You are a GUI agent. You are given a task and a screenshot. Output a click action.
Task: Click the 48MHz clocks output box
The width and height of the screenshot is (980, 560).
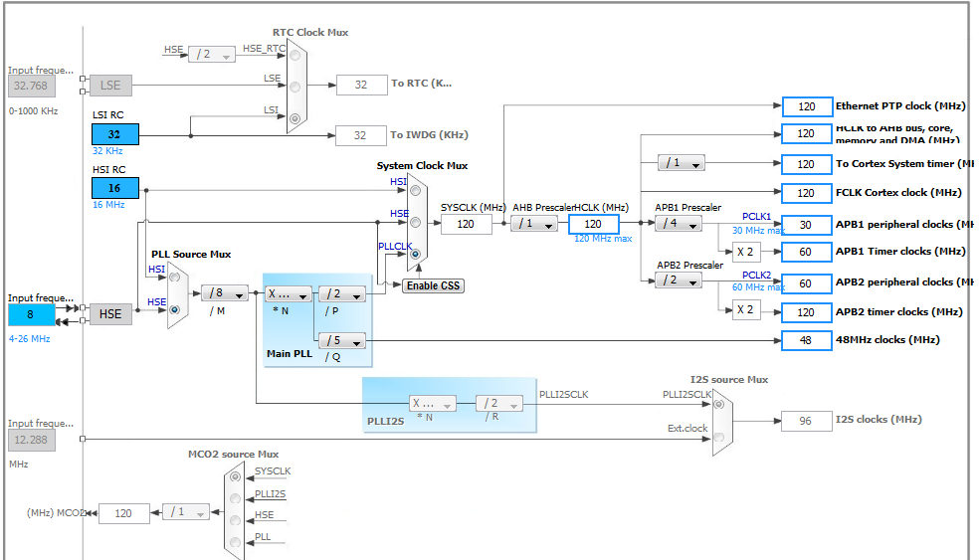coord(807,340)
